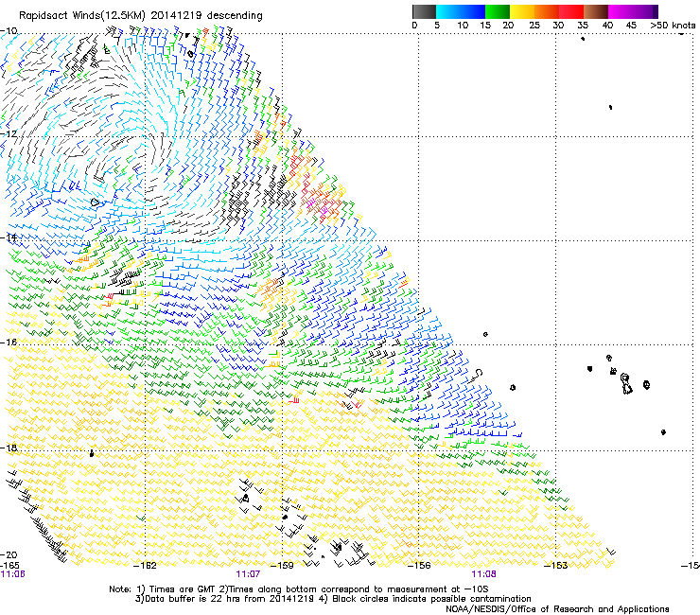Click the legend value '40' under color bar
This screenshot has width=700, height=615.
click(x=607, y=26)
